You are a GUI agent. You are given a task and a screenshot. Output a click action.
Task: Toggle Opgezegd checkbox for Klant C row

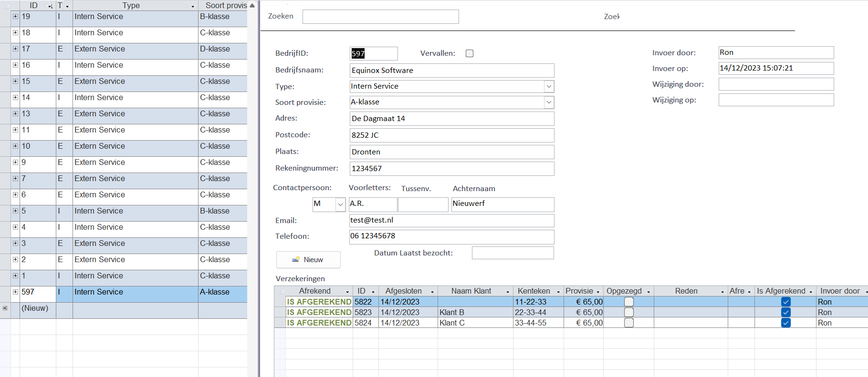629,323
